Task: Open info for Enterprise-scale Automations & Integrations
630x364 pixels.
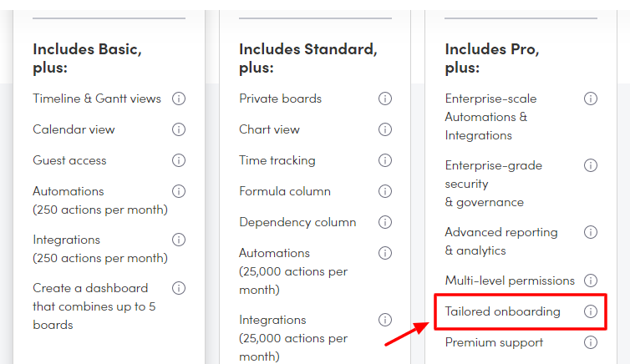Action: (x=591, y=99)
